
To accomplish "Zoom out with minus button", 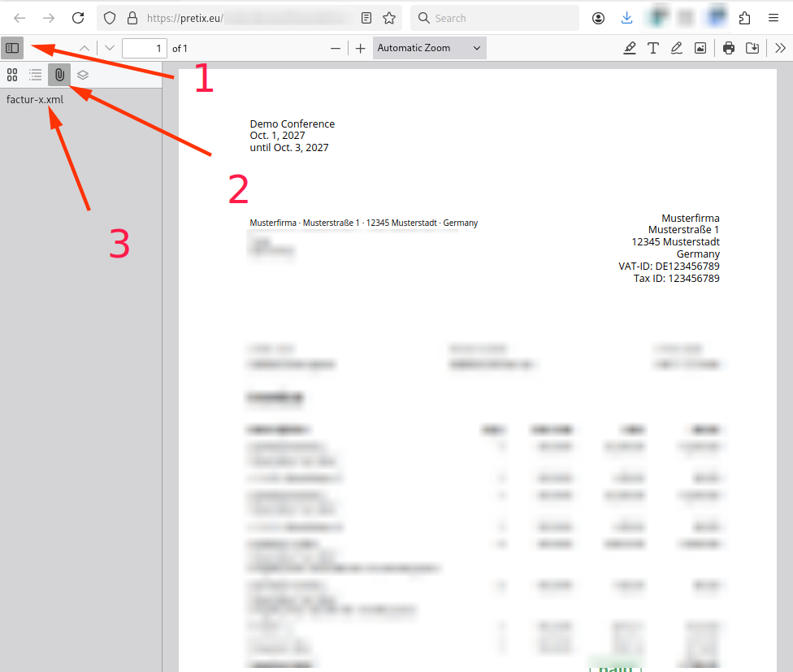I will click(x=336, y=48).
